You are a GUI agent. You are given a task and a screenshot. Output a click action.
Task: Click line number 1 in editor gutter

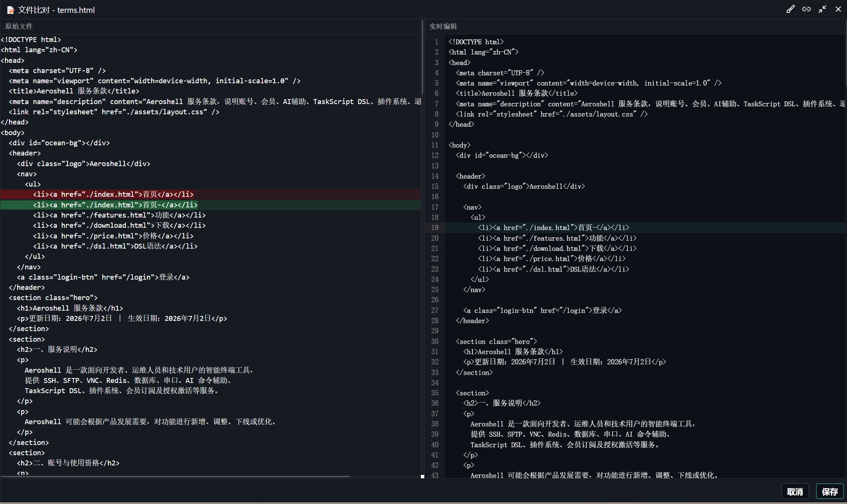436,42
